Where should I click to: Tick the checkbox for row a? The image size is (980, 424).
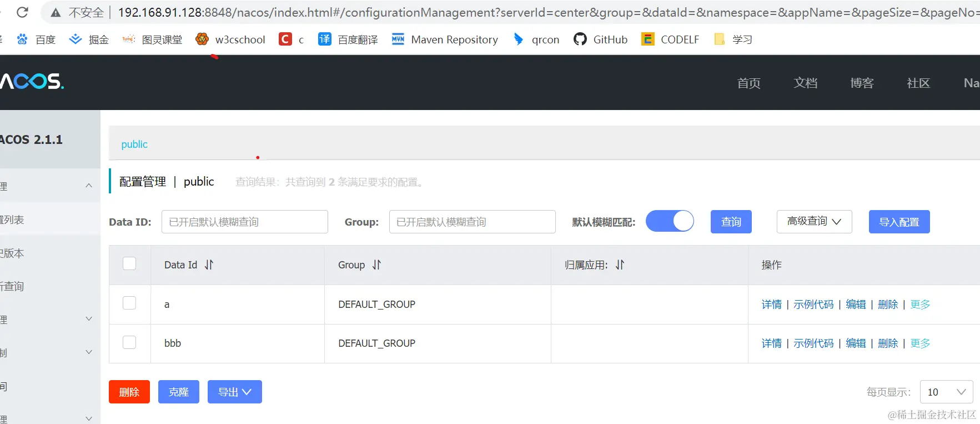[x=129, y=303]
